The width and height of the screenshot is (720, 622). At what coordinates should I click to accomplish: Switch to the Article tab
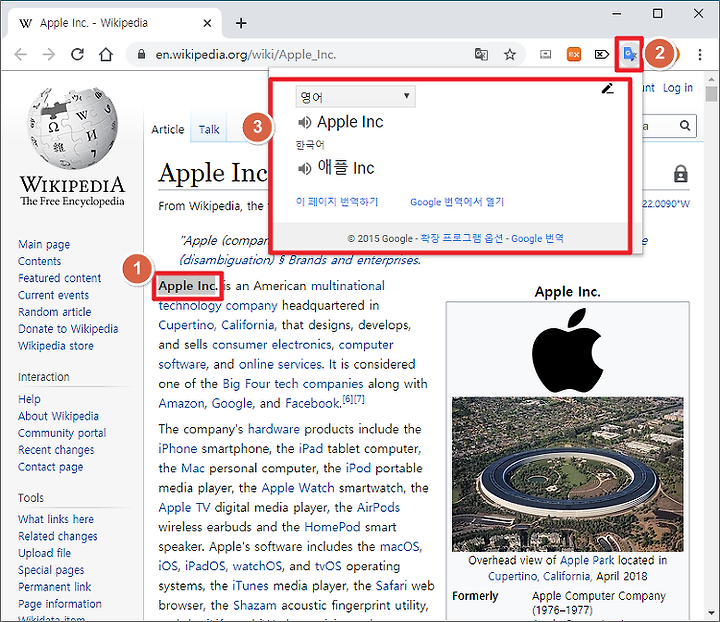[x=168, y=129]
